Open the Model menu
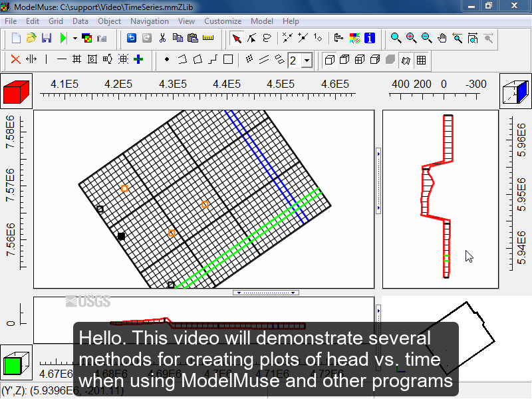 pyautogui.click(x=262, y=21)
